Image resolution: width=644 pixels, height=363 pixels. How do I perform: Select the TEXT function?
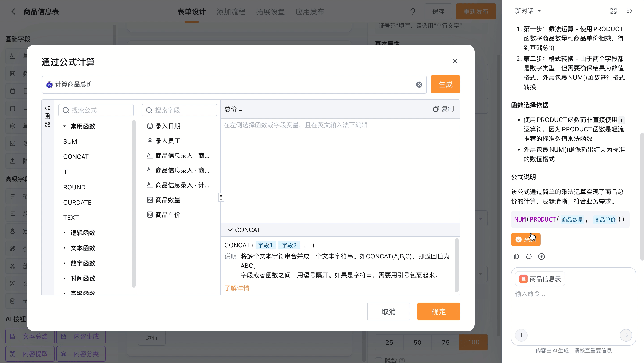point(71,218)
